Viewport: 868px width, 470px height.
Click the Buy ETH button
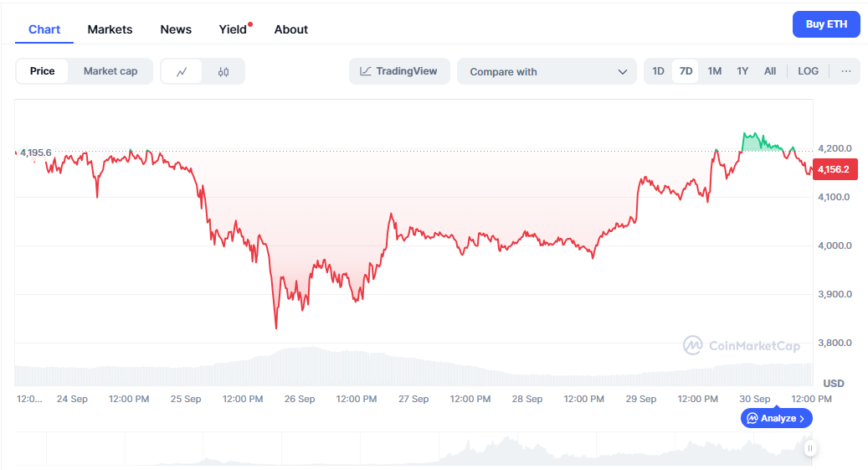point(826,24)
